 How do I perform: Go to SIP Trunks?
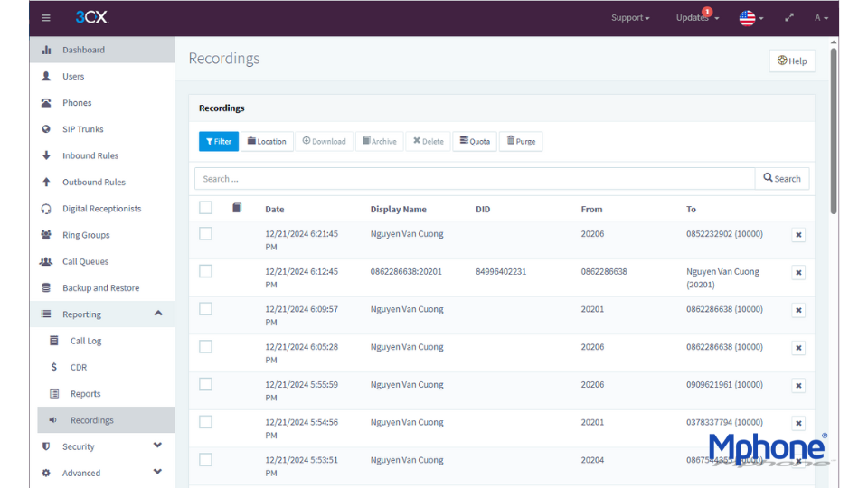click(x=102, y=129)
